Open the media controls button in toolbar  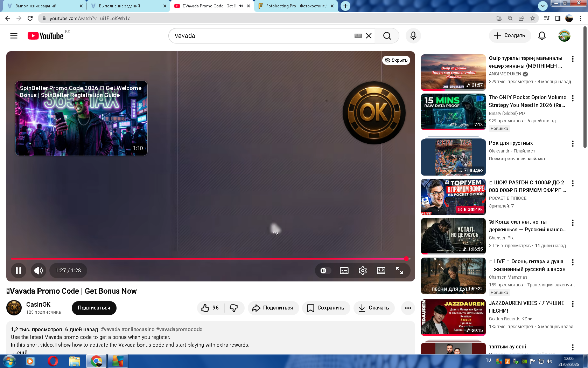[x=546, y=18]
